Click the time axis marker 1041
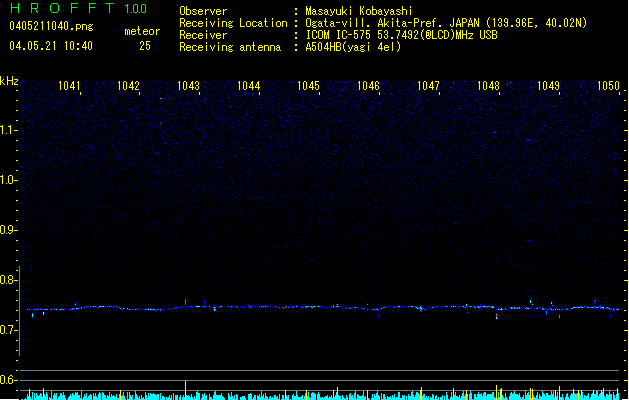Image resolution: width=629 pixels, height=400 pixels. [x=69, y=86]
